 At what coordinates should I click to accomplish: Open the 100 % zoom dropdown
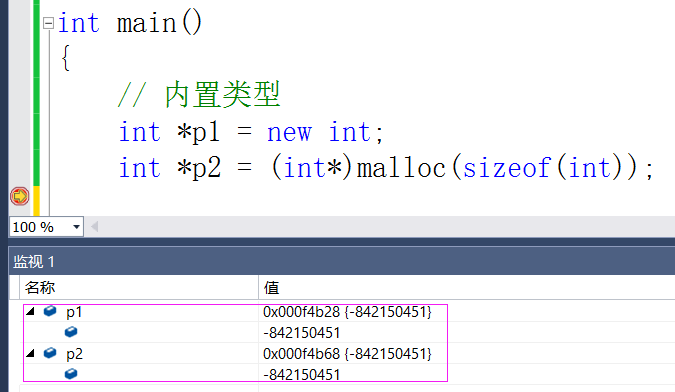[76, 227]
